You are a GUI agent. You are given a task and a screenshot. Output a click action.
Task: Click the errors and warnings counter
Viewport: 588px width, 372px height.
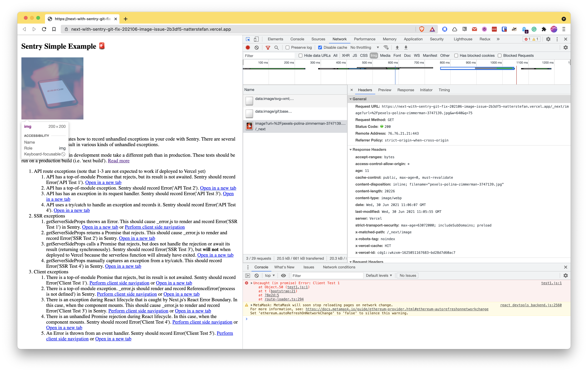531,39
